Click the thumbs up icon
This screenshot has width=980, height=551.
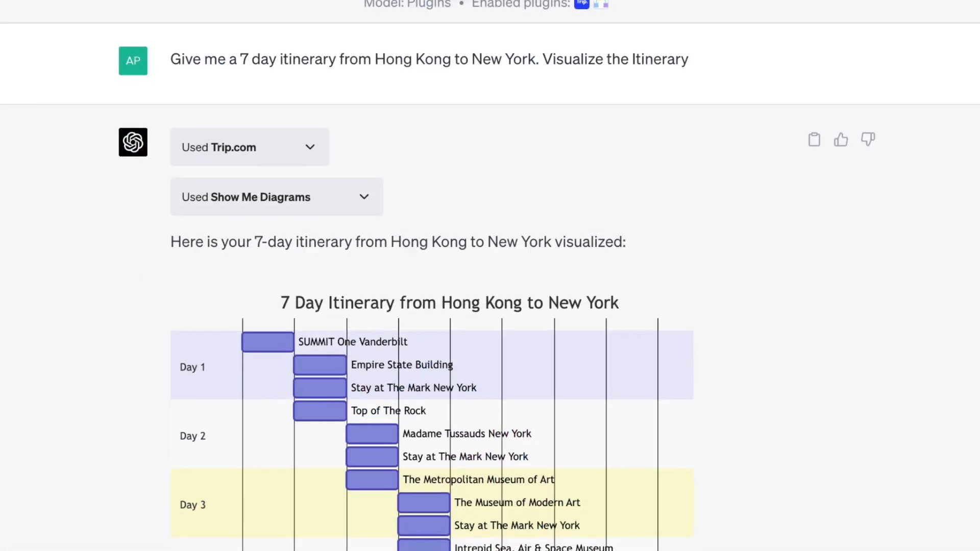pyautogui.click(x=841, y=139)
